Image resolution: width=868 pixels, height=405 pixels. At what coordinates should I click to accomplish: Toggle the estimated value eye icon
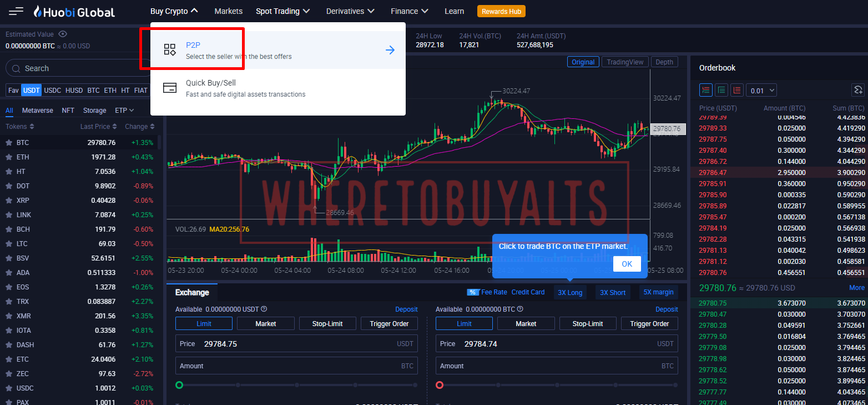coord(63,34)
